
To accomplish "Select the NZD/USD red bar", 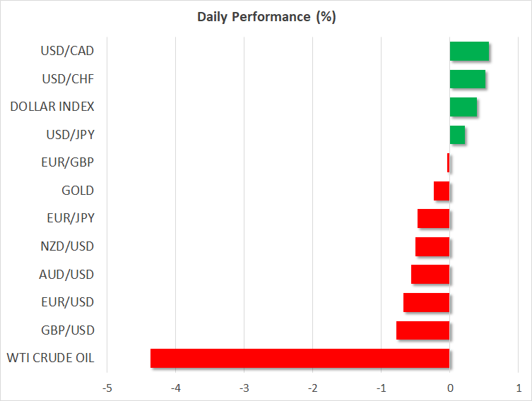I will (x=432, y=246).
